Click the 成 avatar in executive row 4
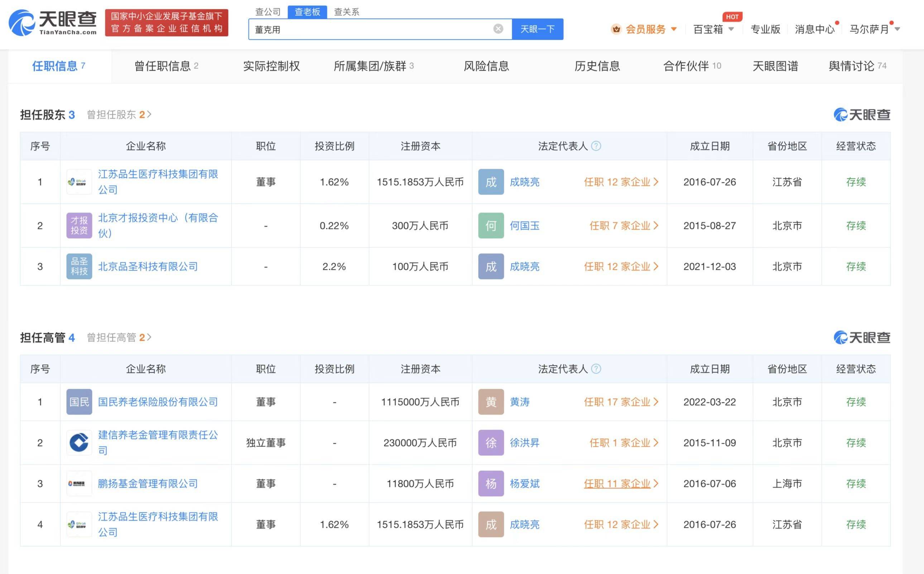Screen dimensions: 924x574 [491, 524]
